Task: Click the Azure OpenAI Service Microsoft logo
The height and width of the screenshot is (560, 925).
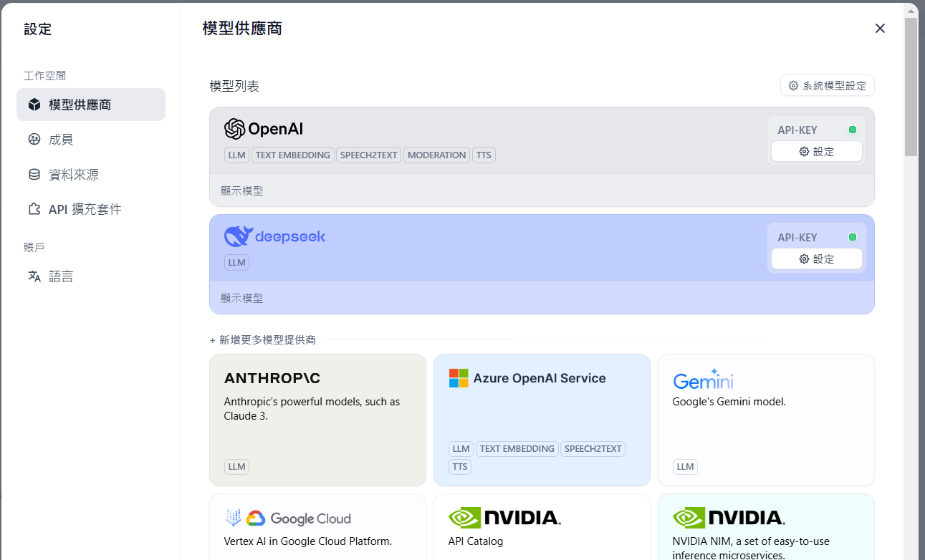Action: click(x=459, y=378)
